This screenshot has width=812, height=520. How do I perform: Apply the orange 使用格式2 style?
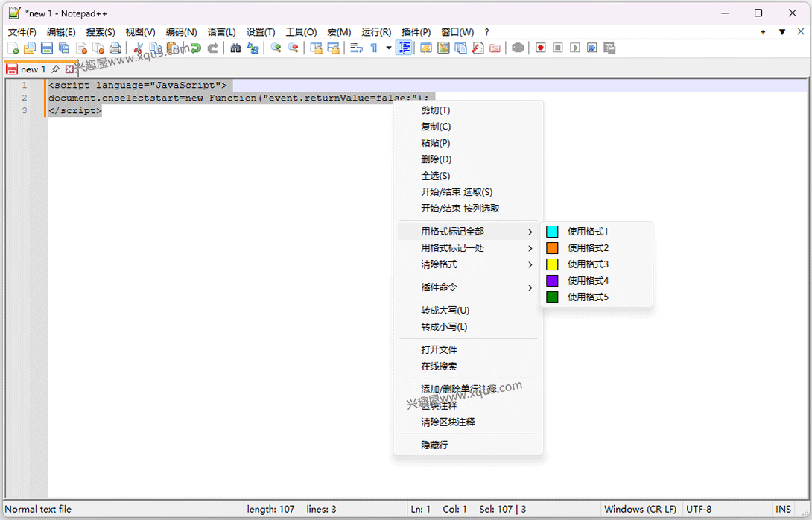click(597, 248)
